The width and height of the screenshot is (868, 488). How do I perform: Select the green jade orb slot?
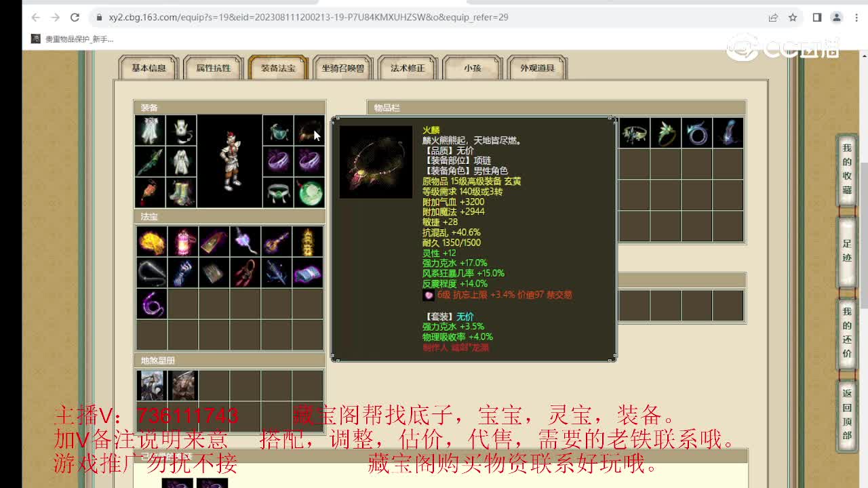309,192
